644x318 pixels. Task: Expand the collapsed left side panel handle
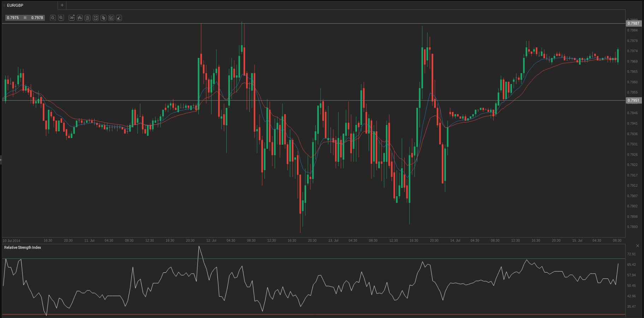click(x=1, y=160)
